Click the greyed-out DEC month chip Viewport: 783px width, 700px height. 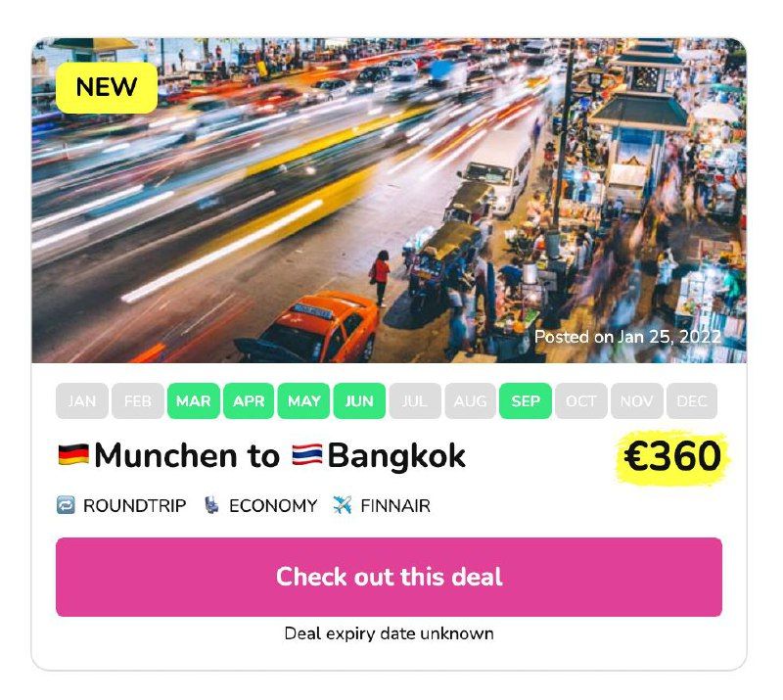pos(692,400)
